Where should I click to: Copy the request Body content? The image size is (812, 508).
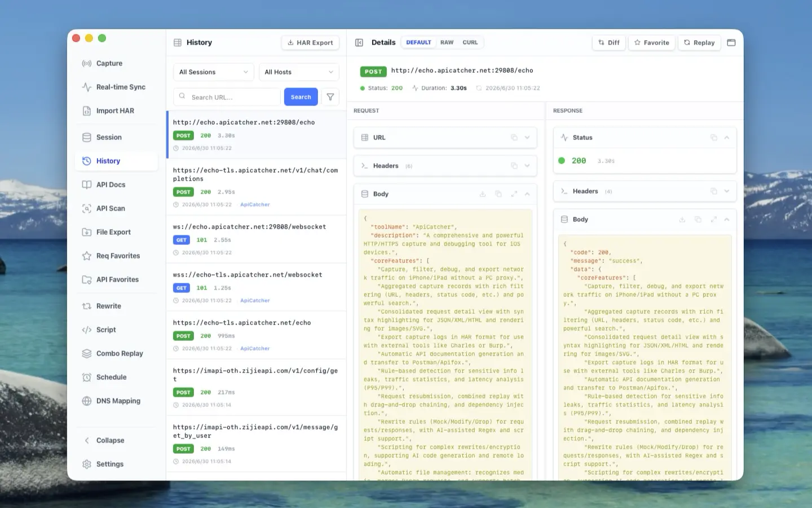pos(498,194)
